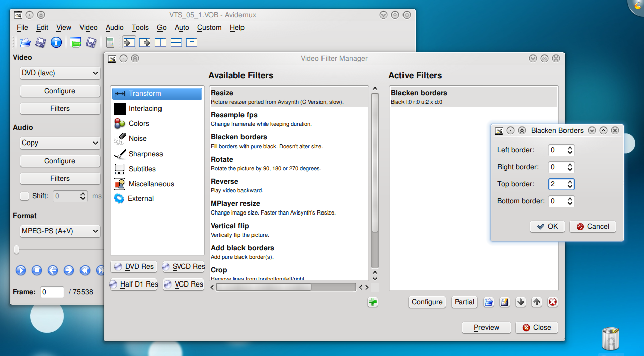
Task: Click the main window seek slider handle
Action: 17,249
